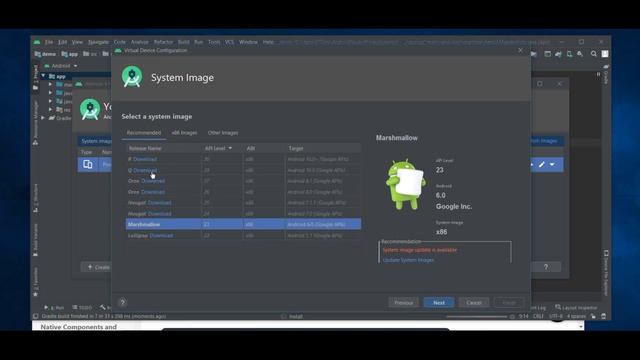
Task: Edit the virtual device with pencil icon
Action: [x=542, y=164]
